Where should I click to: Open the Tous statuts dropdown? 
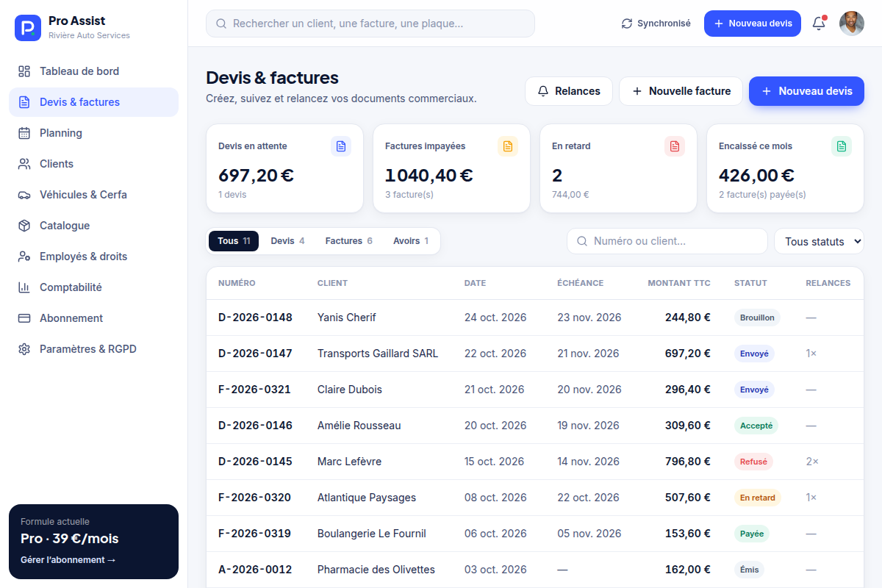click(x=819, y=241)
